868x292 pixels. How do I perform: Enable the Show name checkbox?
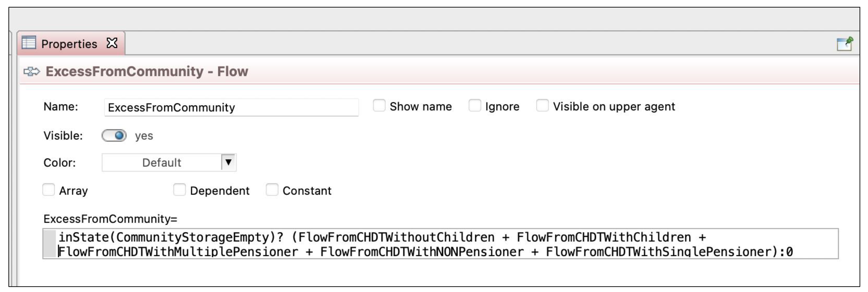(379, 105)
